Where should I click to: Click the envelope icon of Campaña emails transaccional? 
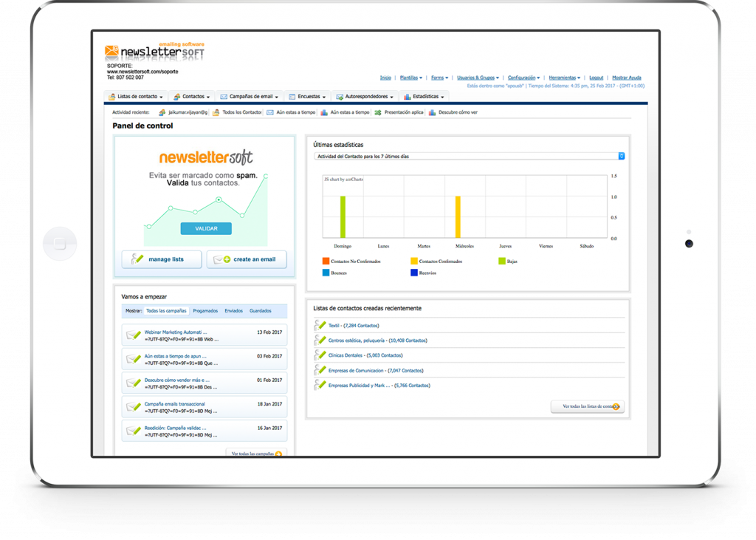pyautogui.click(x=133, y=407)
